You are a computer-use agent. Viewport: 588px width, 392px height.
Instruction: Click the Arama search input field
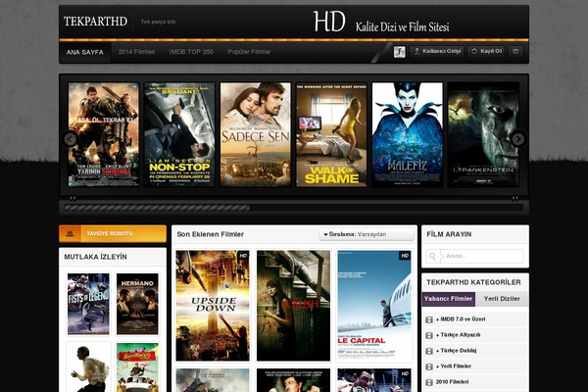point(475,256)
